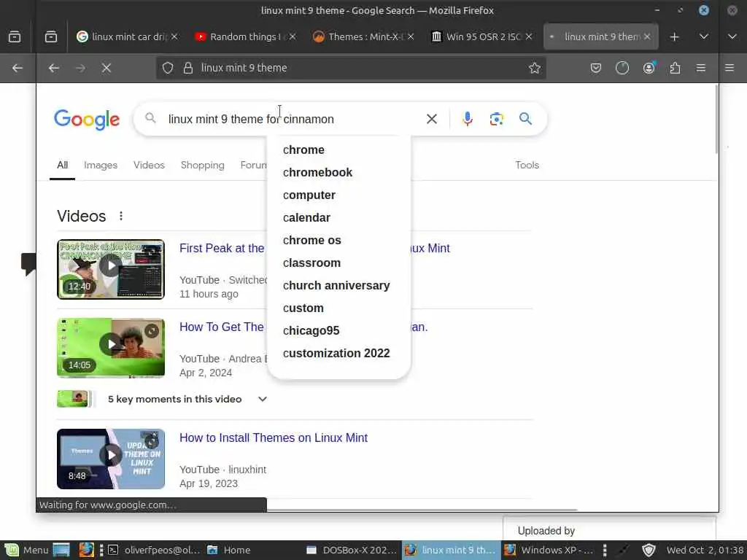Switch to 'linux mint car dri' tab
Viewport: 747px width, 560px height.
[127, 36]
